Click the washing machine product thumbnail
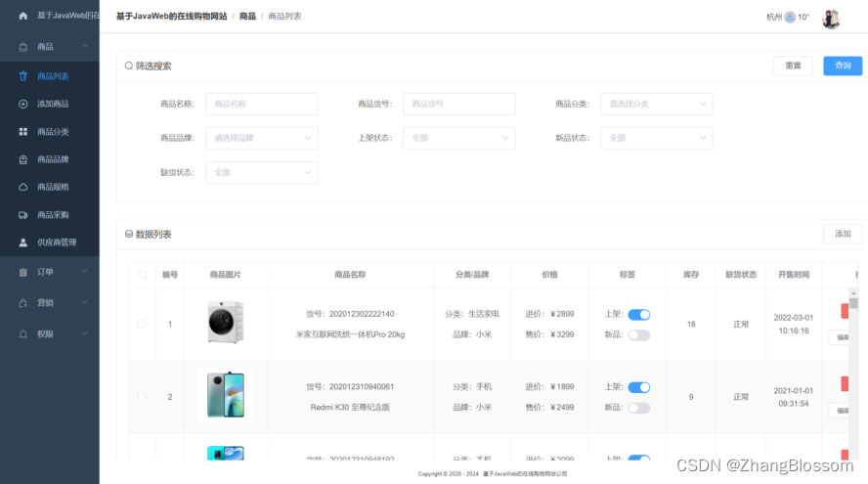Image resolution: width=868 pixels, height=484 pixels. pyautogui.click(x=226, y=323)
